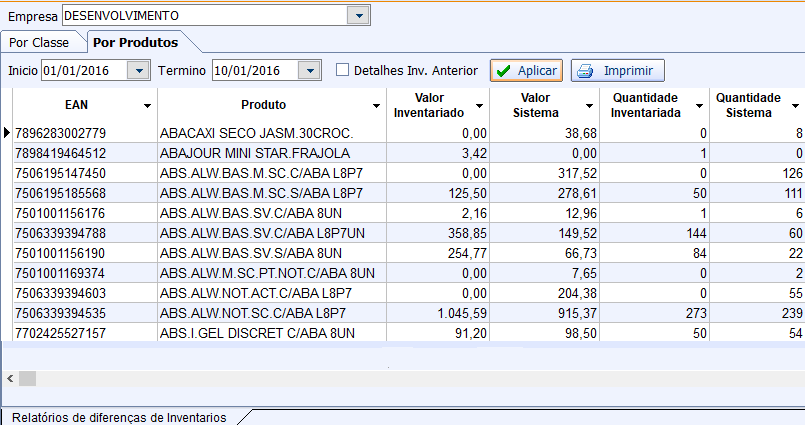Open Quantidade Sistema column filter arrow
The height and width of the screenshot is (425, 805).
(x=795, y=105)
